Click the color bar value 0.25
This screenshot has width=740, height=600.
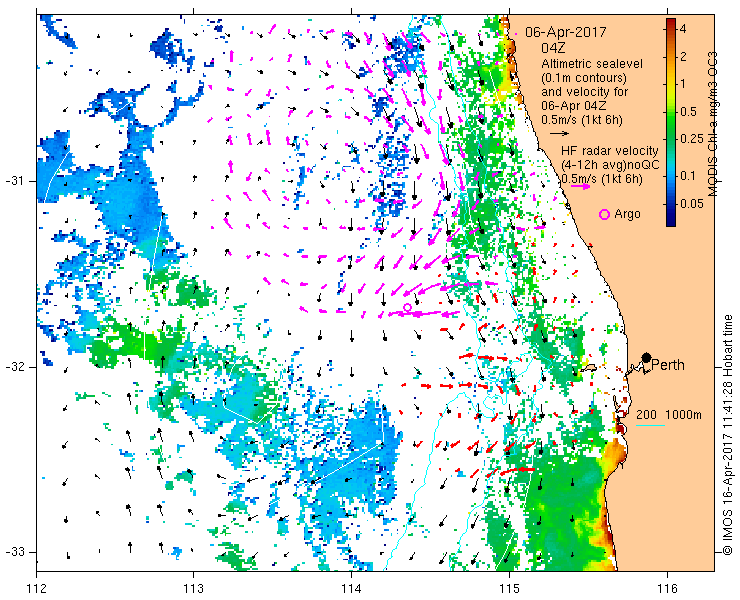click(690, 139)
